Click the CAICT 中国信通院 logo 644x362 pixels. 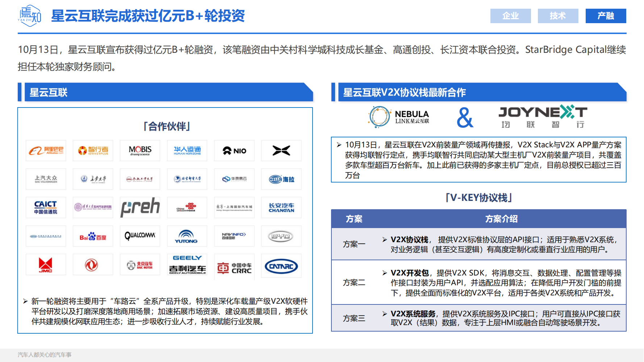46,207
